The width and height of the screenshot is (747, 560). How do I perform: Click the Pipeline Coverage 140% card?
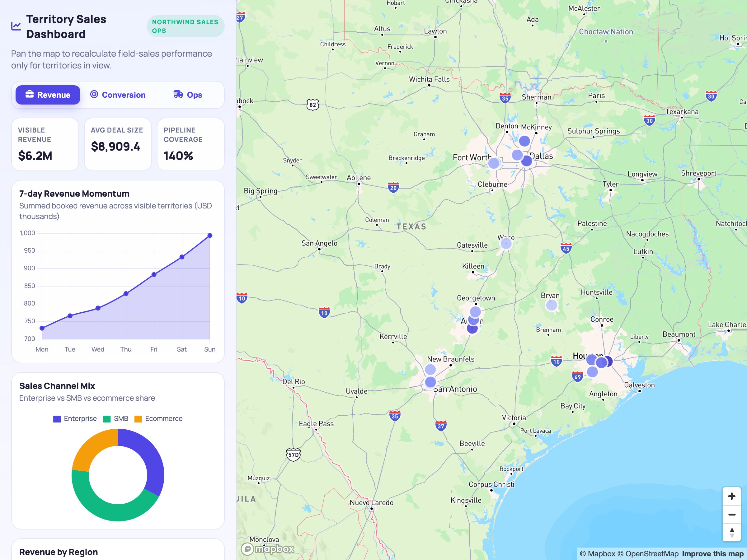(x=191, y=144)
